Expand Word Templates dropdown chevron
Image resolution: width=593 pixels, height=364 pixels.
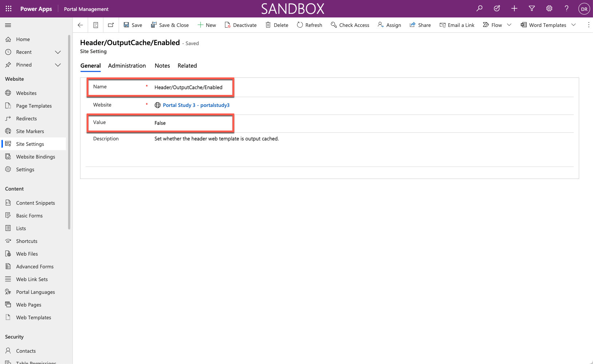click(574, 25)
